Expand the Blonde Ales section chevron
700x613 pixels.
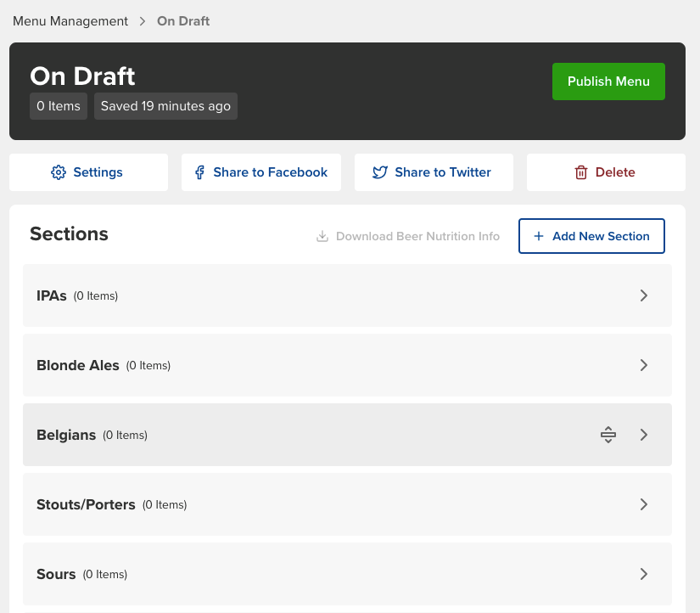click(x=644, y=365)
